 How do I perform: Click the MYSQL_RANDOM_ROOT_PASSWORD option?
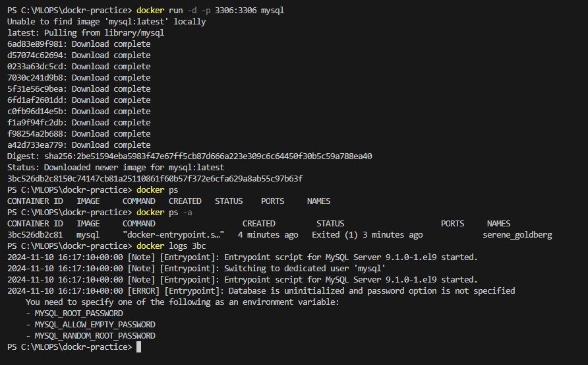(x=95, y=336)
